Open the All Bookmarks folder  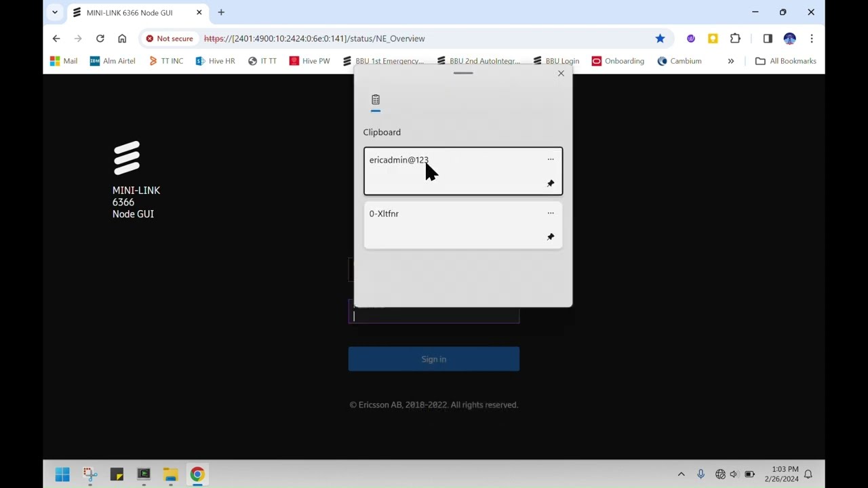[x=786, y=61]
